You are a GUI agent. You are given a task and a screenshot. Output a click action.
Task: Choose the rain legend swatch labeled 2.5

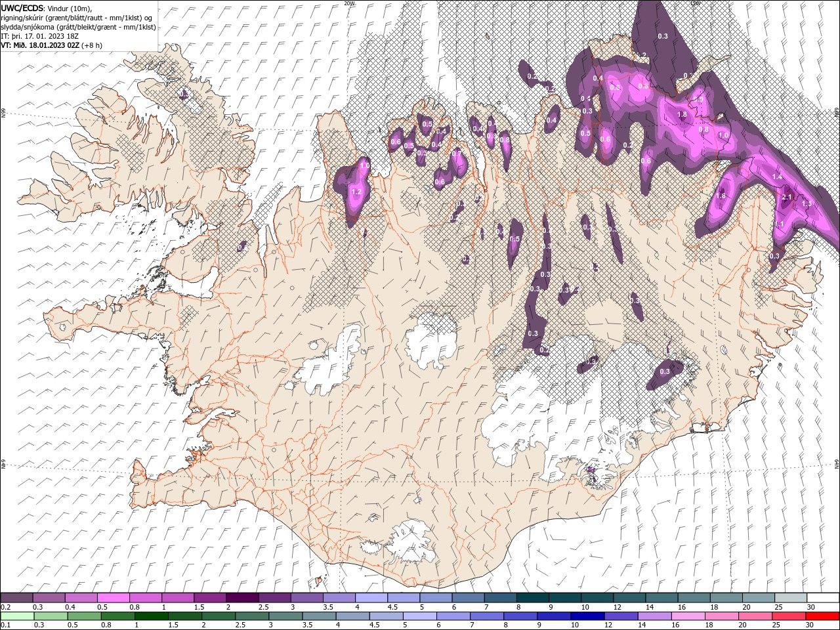click(252, 616)
